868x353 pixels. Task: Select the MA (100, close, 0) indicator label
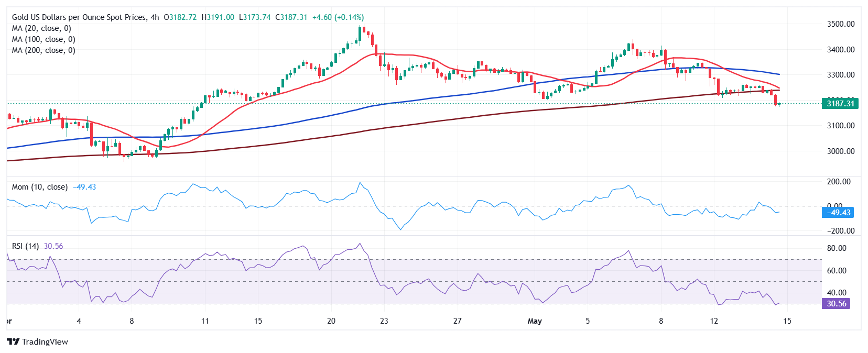tap(44, 39)
